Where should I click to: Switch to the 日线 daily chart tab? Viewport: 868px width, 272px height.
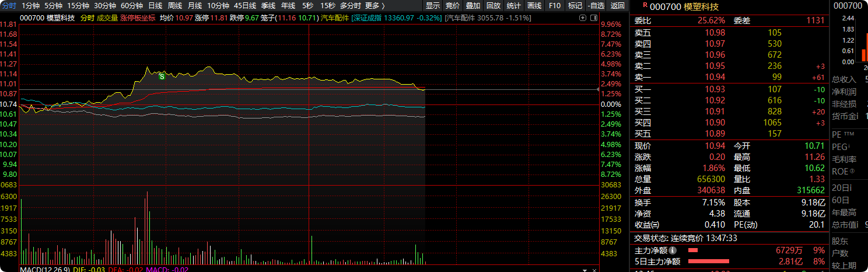(x=155, y=5)
